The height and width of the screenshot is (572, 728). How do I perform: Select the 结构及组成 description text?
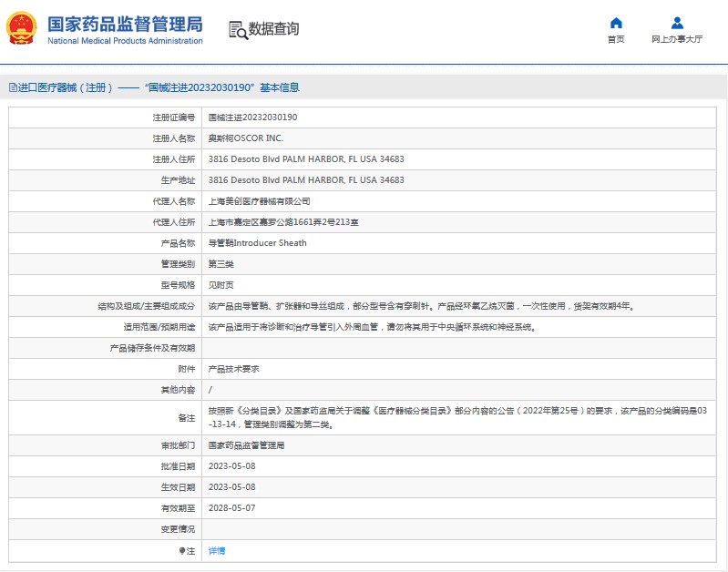[421, 306]
